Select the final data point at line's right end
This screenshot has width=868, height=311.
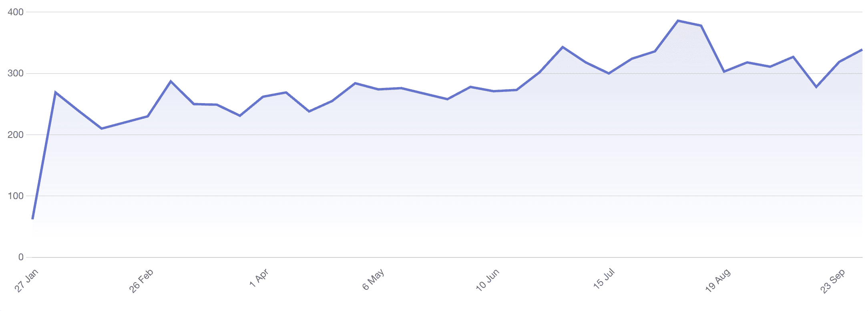[862, 50]
